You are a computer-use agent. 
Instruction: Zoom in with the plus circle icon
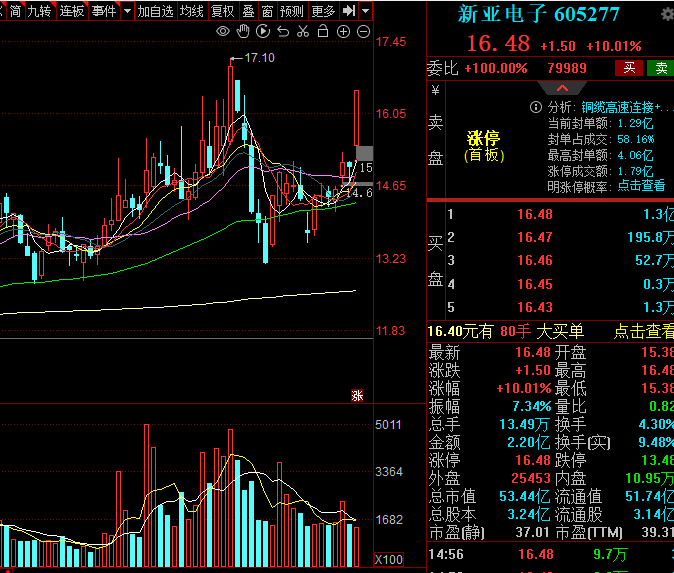coord(343,31)
